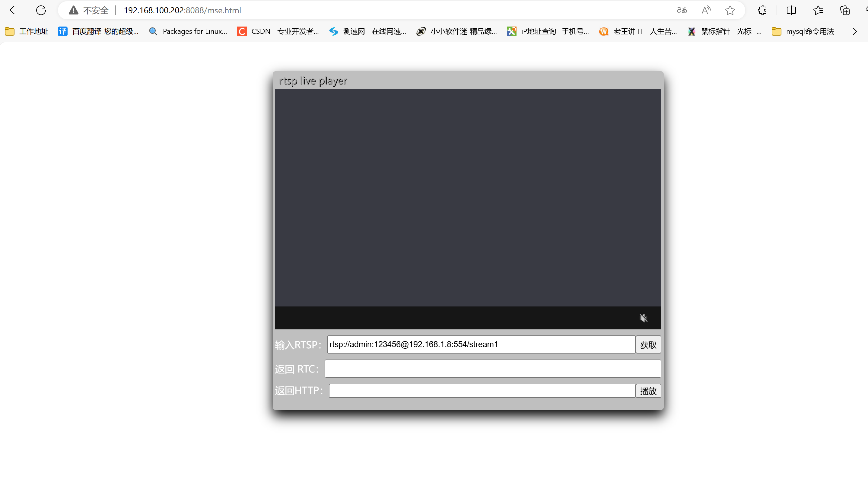Click the rtsp live player title
The image size is (868, 498).
[313, 81]
